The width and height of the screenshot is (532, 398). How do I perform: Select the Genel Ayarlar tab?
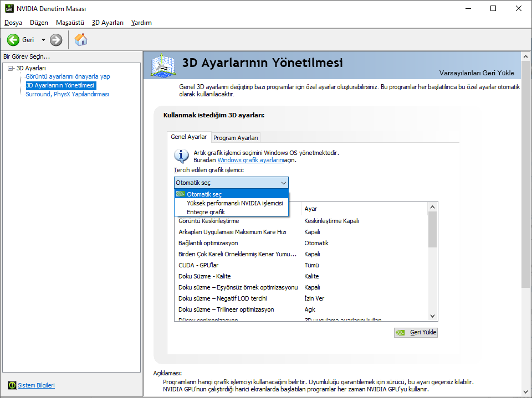188,137
